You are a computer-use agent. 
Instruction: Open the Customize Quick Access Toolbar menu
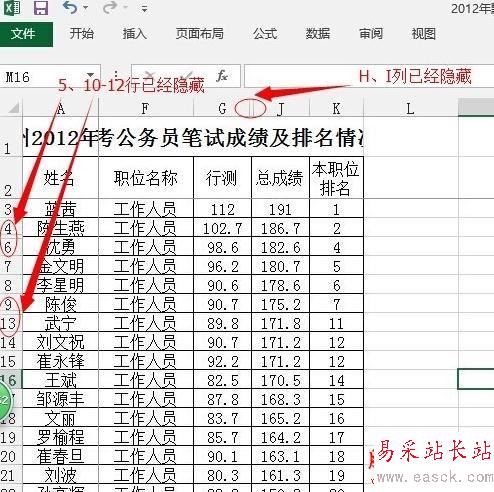point(144,9)
